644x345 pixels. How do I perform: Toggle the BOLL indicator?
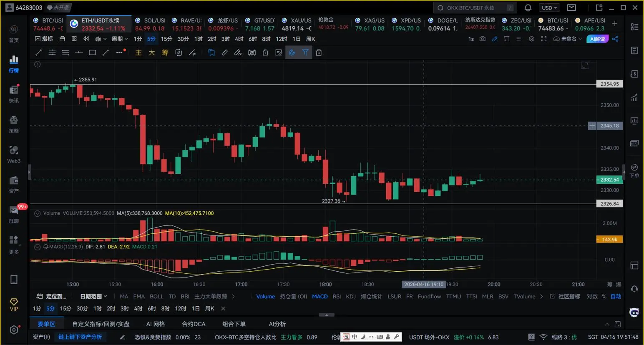157,296
